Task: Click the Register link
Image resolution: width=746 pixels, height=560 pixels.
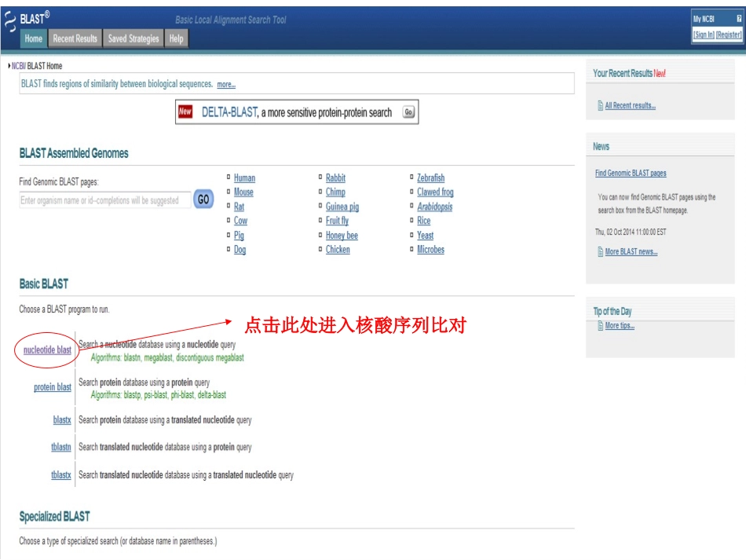Action: click(x=729, y=35)
